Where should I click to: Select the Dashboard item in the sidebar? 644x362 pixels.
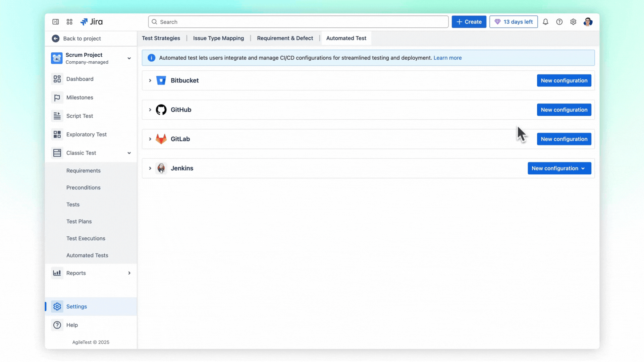pyautogui.click(x=79, y=79)
